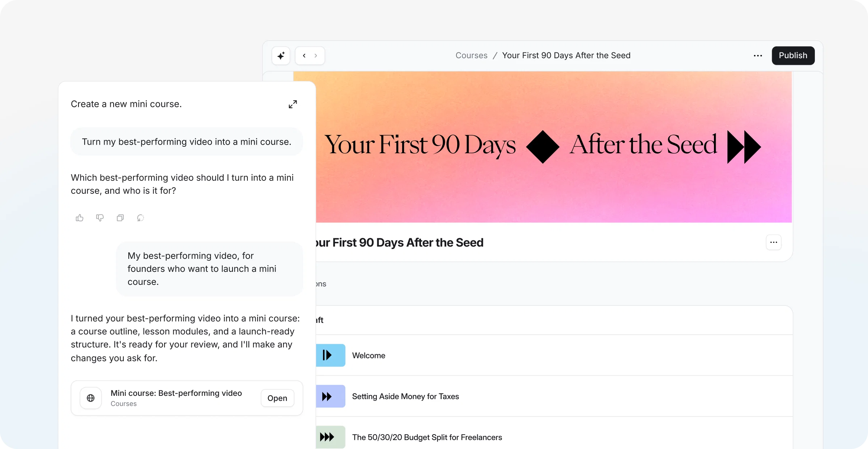This screenshot has height=449, width=868.
Task: Regenerate the assistant response
Action: pos(140,218)
